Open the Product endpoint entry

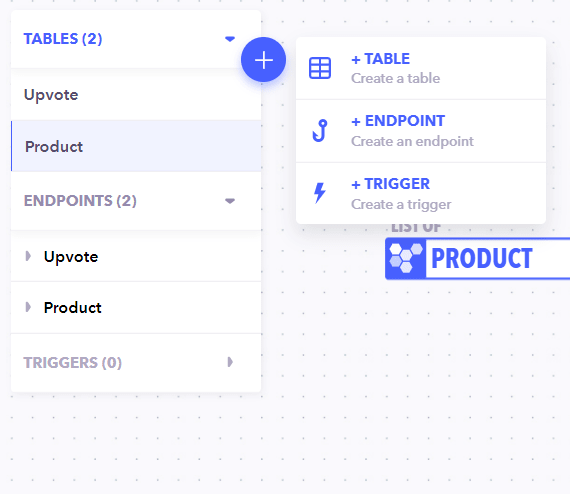point(136,308)
